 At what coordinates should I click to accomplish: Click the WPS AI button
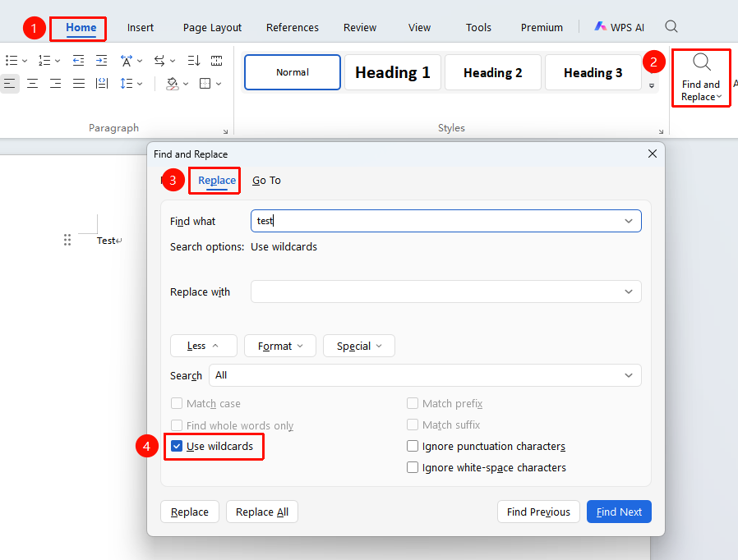[x=619, y=27]
